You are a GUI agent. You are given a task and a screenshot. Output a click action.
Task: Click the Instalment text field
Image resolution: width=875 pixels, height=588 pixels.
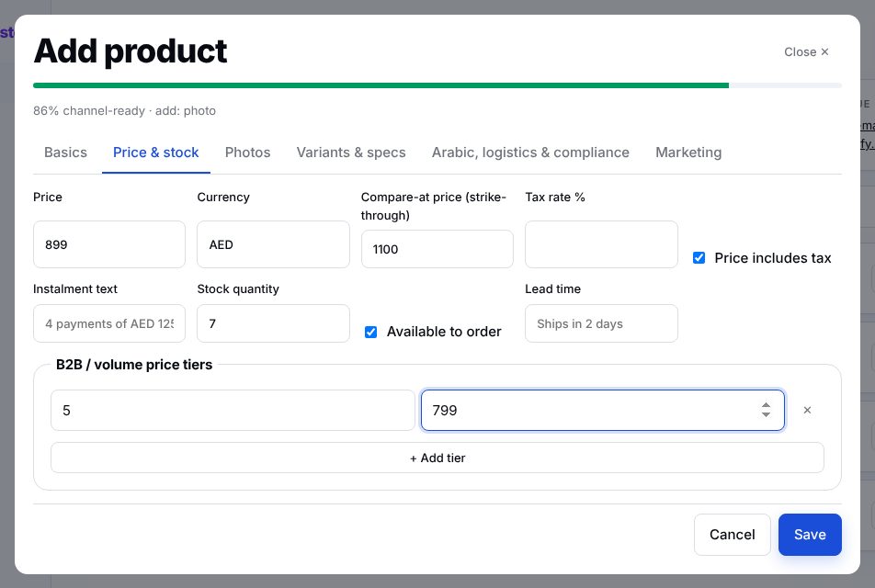[x=109, y=323]
